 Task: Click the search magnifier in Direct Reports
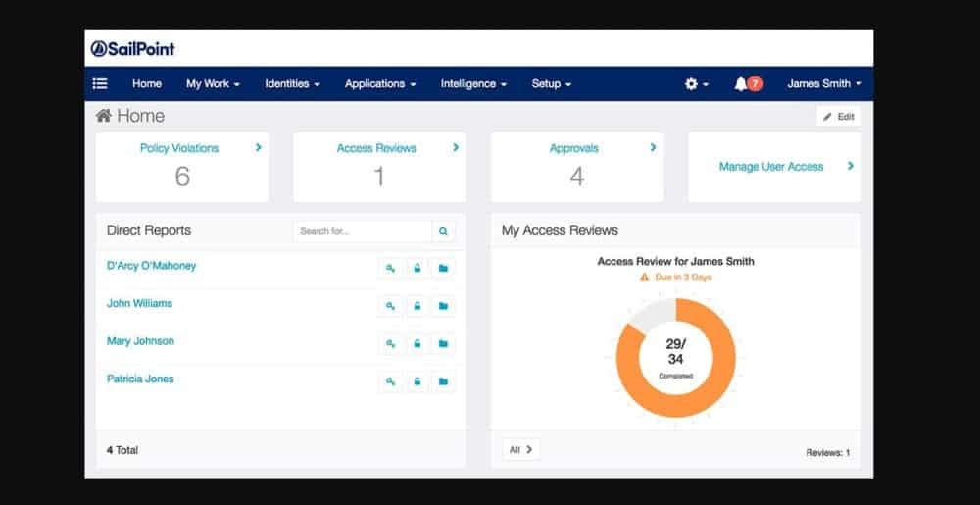(x=443, y=231)
